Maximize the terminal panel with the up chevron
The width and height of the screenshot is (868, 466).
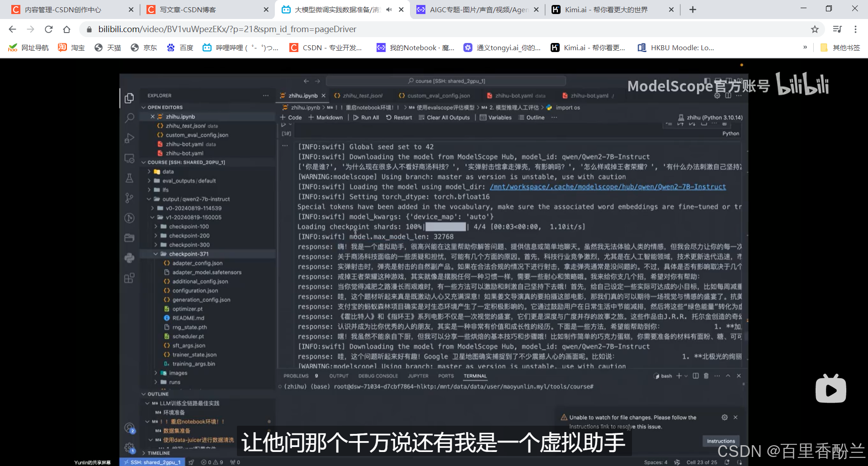click(x=728, y=376)
